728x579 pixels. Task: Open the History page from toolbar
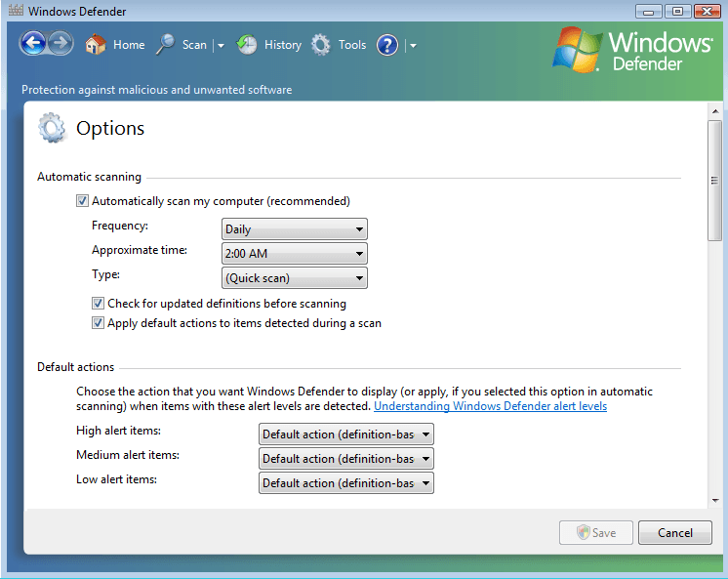coord(282,45)
